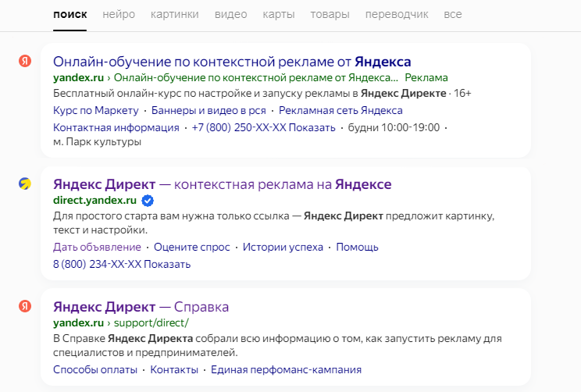This screenshot has width=581, height=392.
Task: Open the 'поиск' search tab
Action: 70,15
